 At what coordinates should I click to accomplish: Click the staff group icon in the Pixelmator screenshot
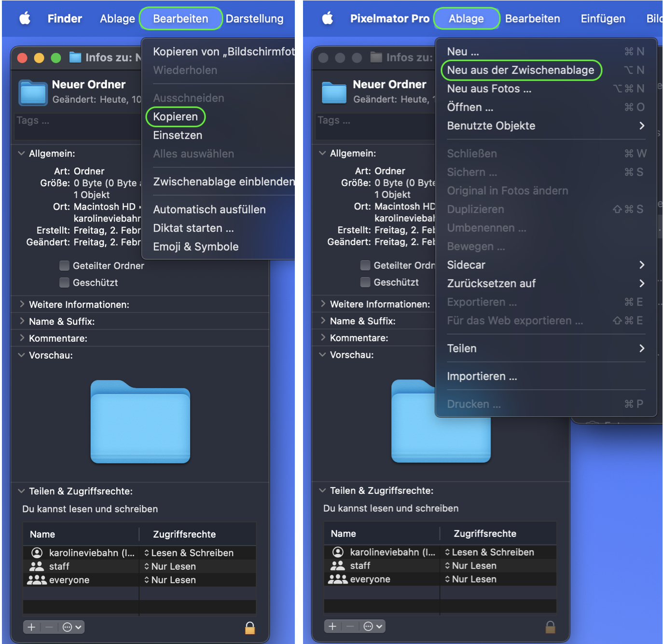(338, 565)
